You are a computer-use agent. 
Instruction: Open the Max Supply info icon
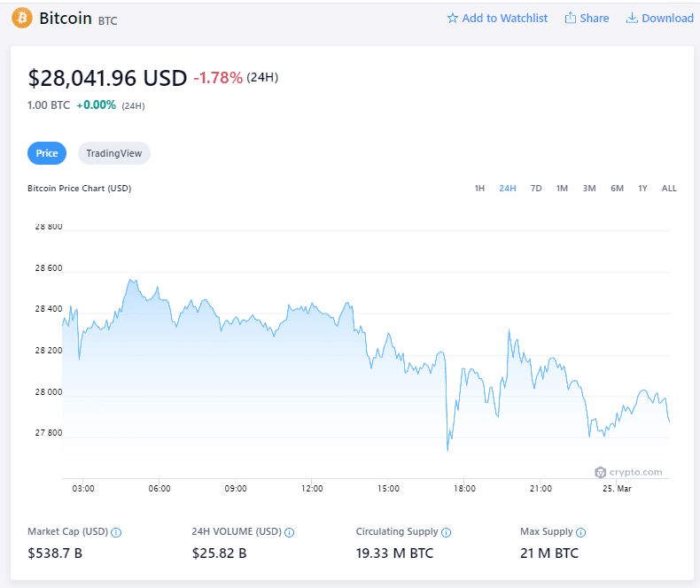[x=580, y=533]
